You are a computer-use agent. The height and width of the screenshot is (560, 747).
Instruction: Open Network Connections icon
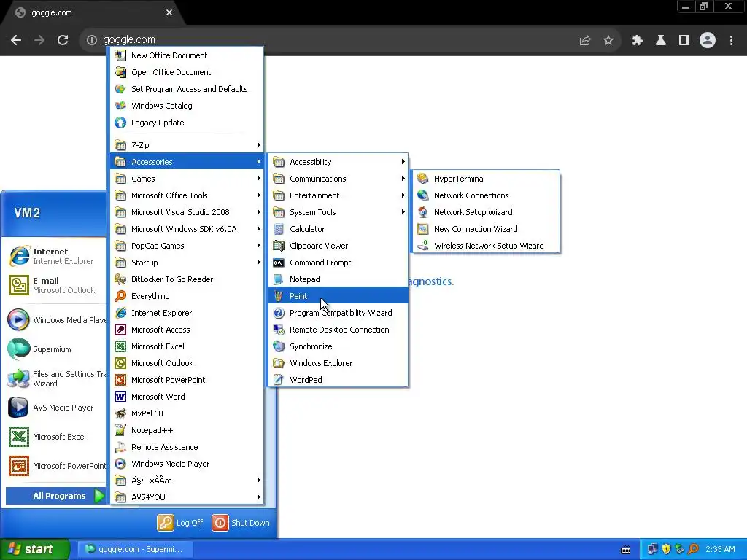coord(422,195)
